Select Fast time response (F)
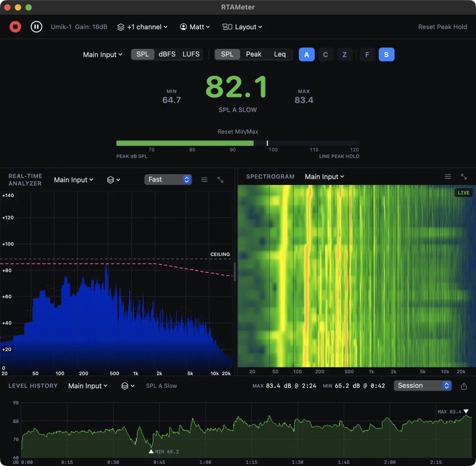The height and width of the screenshot is (466, 476). 367,55
